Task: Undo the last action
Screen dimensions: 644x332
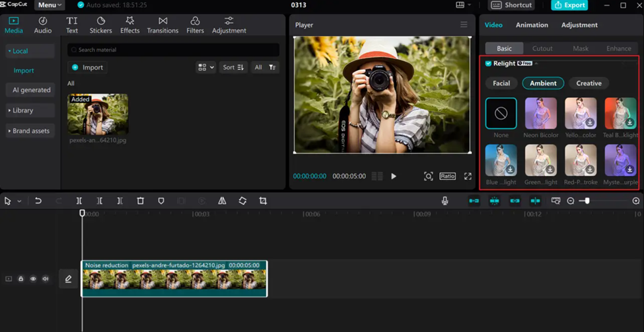Action: 38,201
